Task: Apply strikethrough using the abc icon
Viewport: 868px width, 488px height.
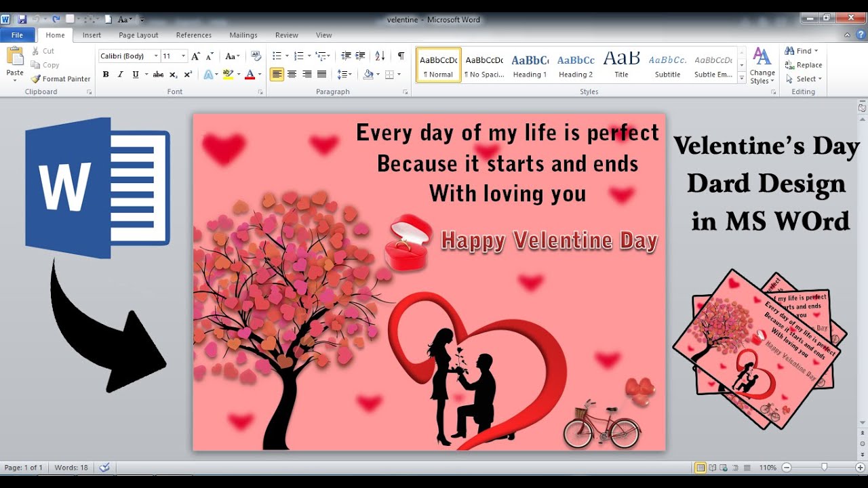Action: click(158, 75)
